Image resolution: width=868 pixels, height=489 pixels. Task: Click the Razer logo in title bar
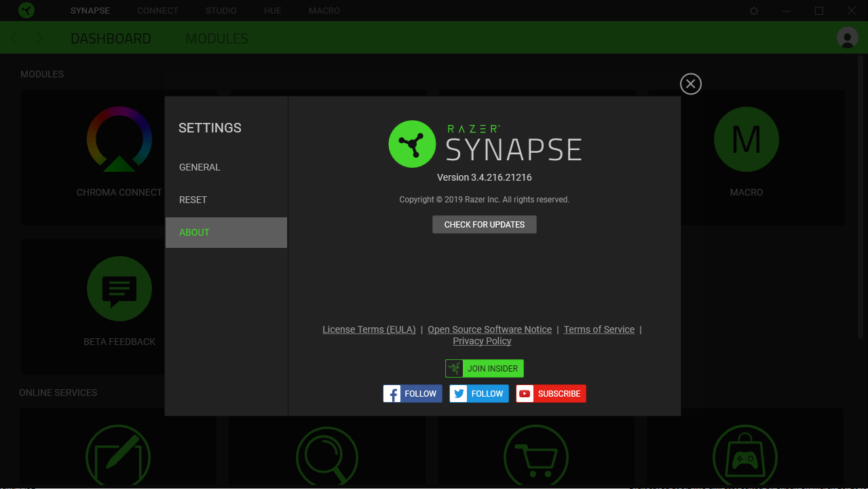pyautogui.click(x=26, y=10)
